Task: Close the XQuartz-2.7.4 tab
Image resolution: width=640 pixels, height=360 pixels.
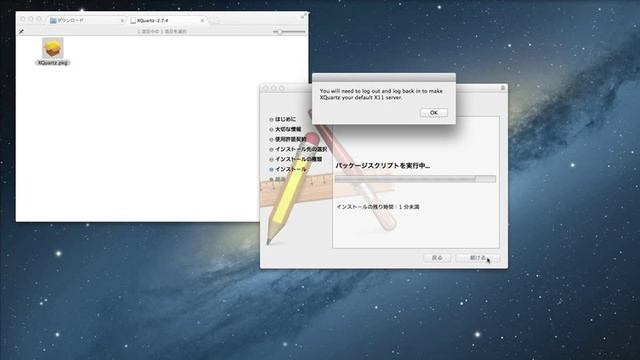Action: [202, 20]
